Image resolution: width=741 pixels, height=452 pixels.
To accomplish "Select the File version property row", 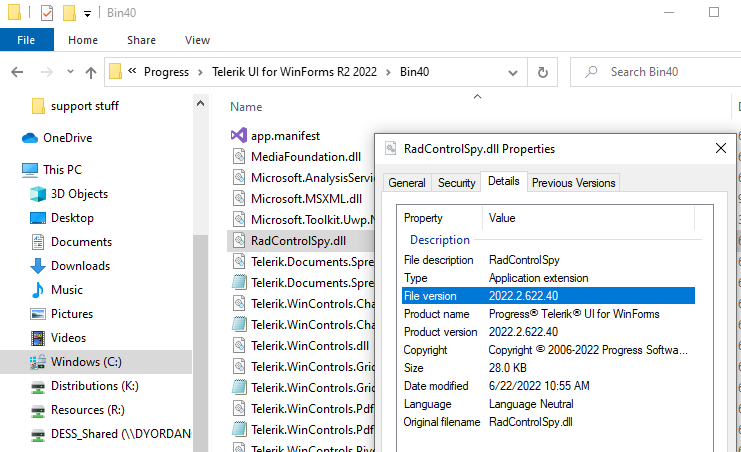I will click(x=548, y=296).
